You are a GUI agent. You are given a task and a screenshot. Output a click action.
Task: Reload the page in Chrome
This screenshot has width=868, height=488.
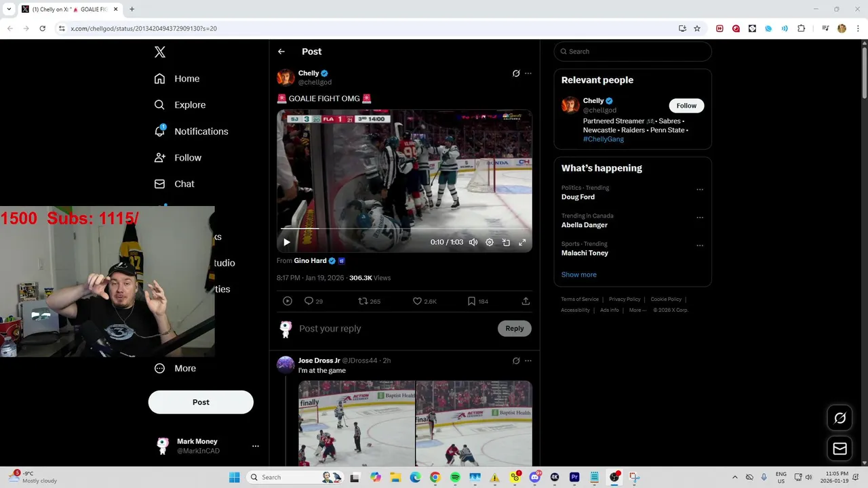(42, 28)
